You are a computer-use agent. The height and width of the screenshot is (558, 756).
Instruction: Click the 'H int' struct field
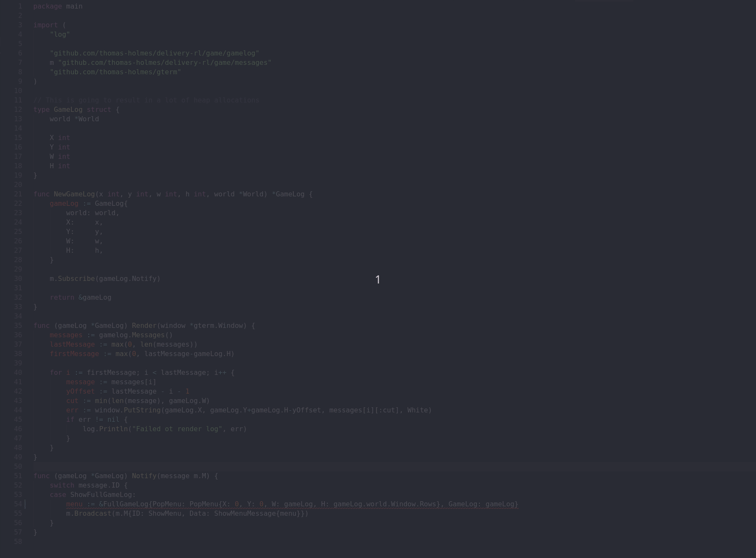[60, 166]
